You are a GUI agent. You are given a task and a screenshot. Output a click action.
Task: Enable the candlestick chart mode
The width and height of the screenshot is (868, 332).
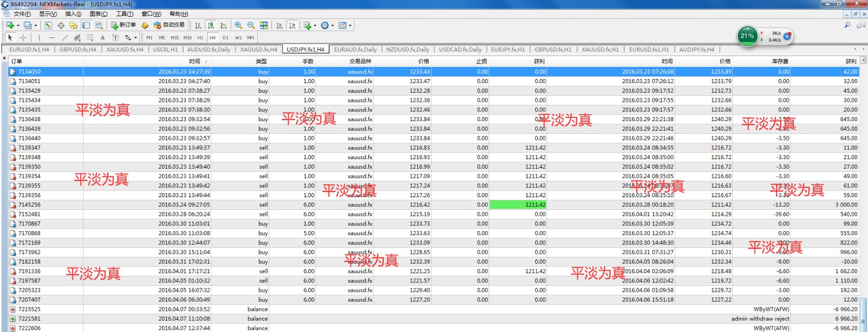point(211,25)
